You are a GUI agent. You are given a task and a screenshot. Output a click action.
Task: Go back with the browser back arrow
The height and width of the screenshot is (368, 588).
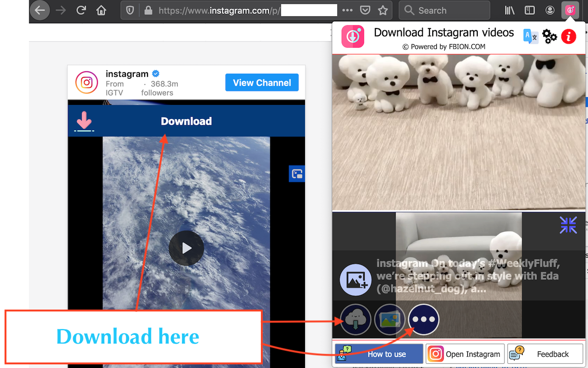pyautogui.click(x=40, y=10)
